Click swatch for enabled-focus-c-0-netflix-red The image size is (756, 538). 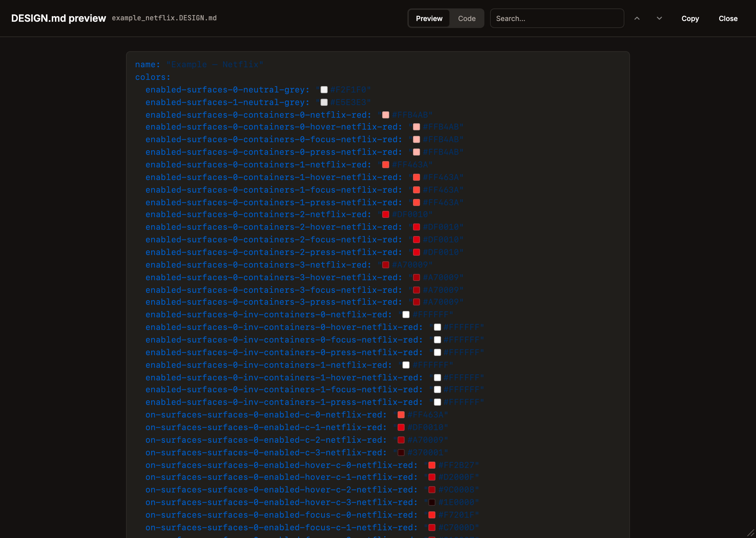432,515
